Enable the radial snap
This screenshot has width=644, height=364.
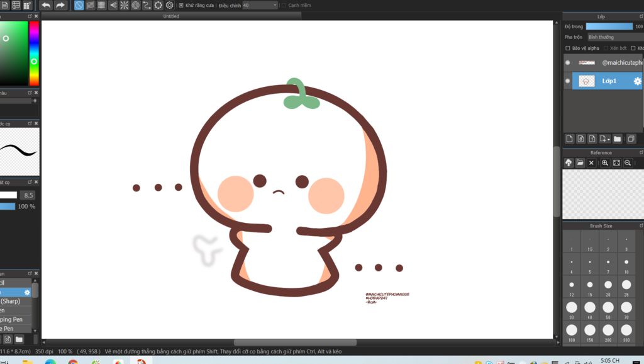[x=124, y=5]
